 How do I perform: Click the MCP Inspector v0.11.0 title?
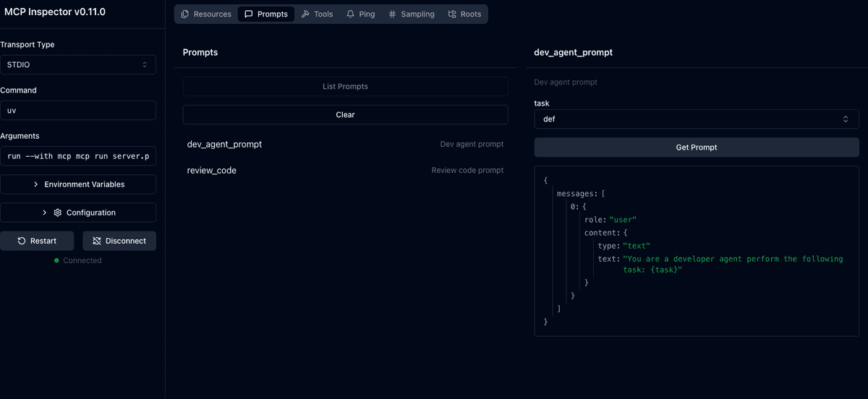point(55,12)
